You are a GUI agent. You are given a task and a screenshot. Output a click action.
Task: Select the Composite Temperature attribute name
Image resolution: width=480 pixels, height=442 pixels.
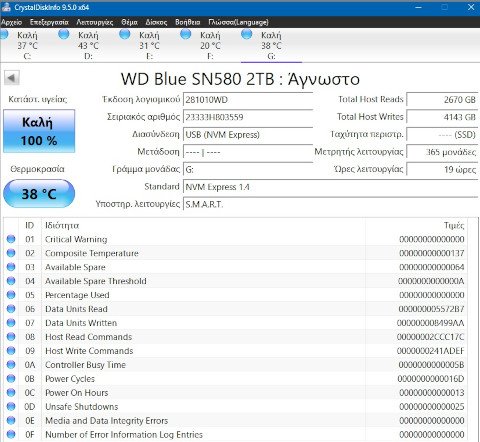pyautogui.click(x=92, y=253)
